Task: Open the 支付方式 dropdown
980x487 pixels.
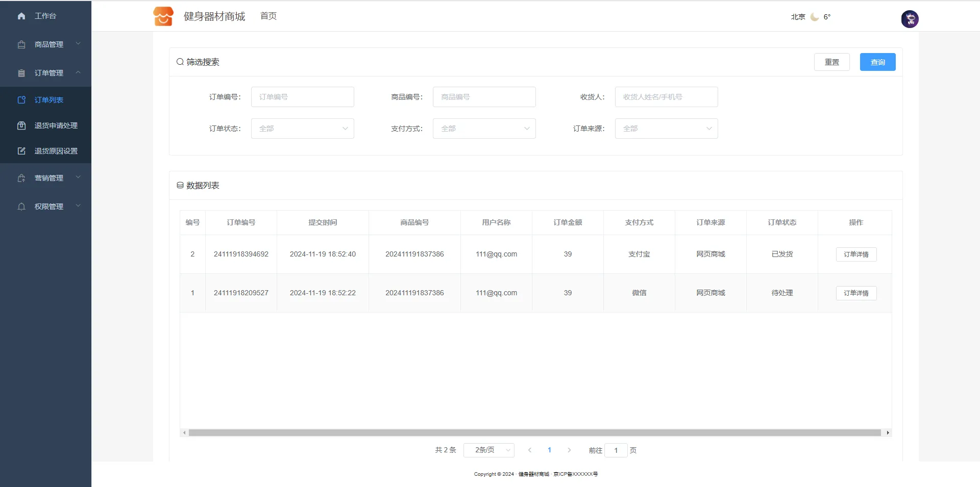Action: (484, 129)
